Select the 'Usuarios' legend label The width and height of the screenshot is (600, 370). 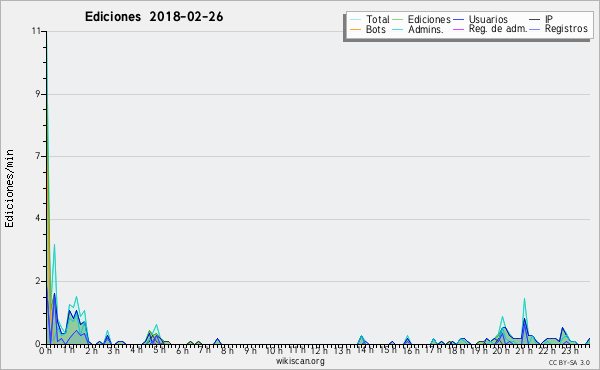pos(488,19)
